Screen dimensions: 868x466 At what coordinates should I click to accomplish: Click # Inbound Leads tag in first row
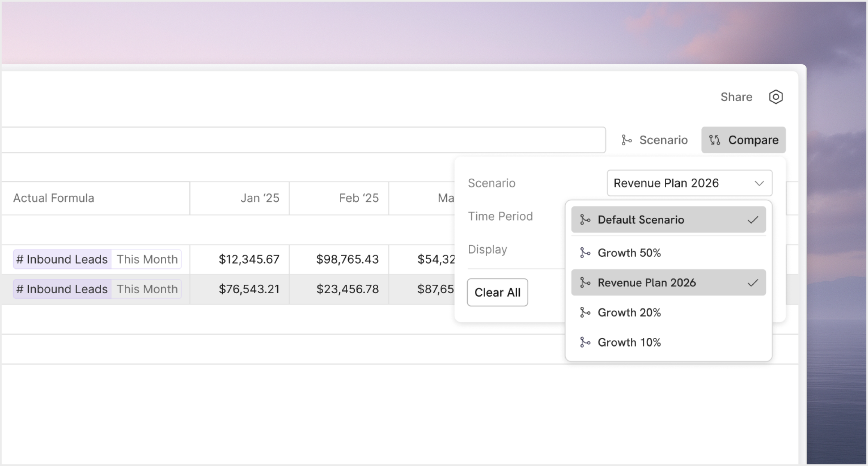(x=62, y=259)
